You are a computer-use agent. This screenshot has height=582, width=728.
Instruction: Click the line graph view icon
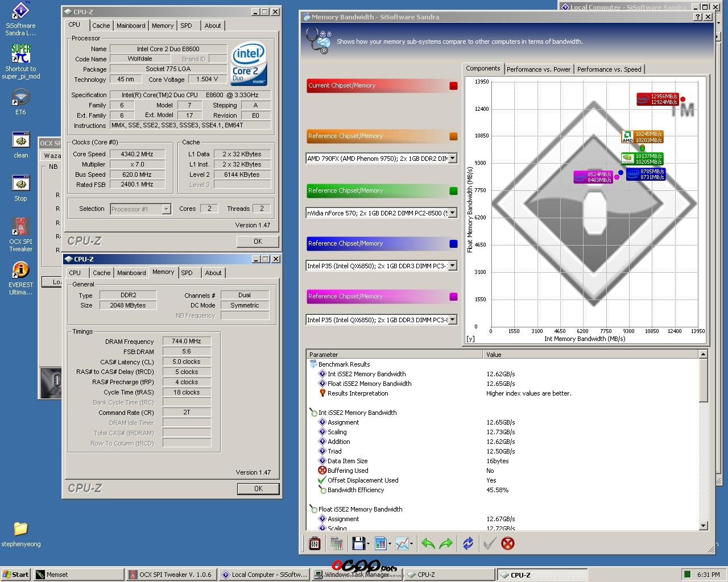pos(402,543)
